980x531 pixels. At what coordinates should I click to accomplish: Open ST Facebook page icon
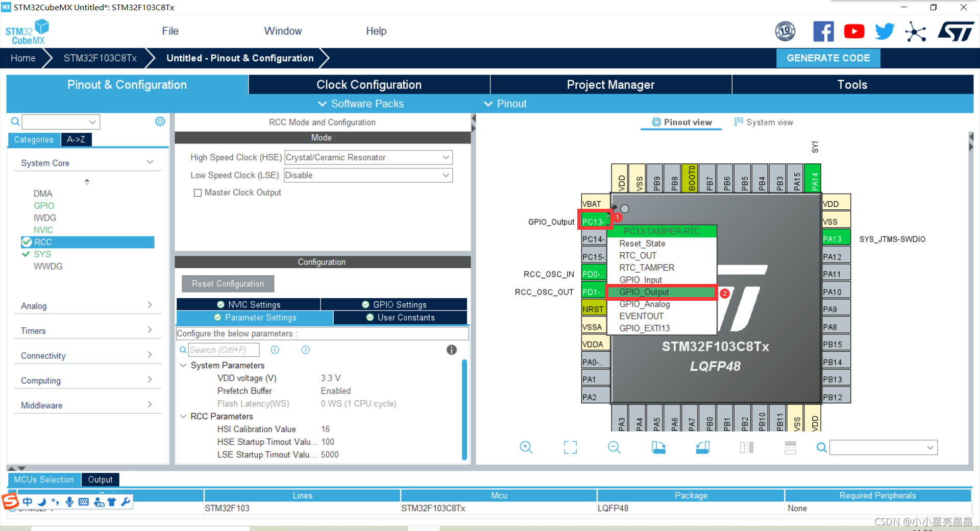tap(823, 32)
